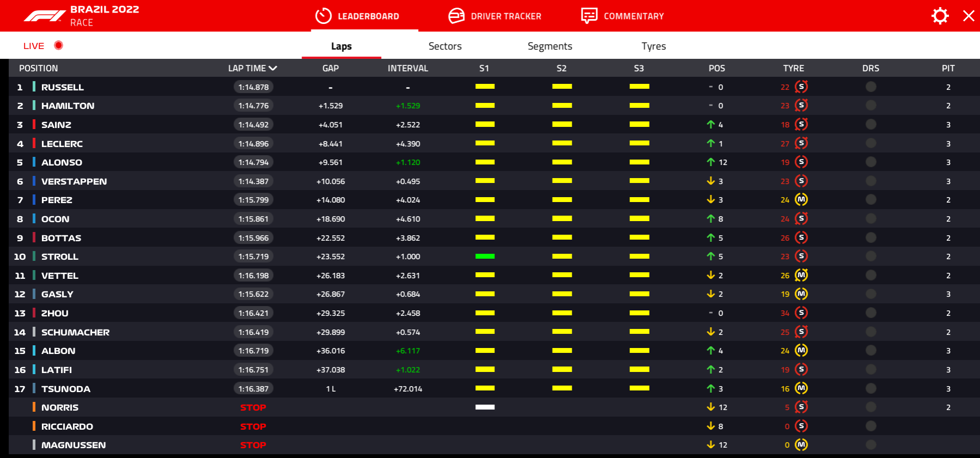Click Perez's medium tyre icon
Screen dimensions: 980x458
click(x=801, y=199)
